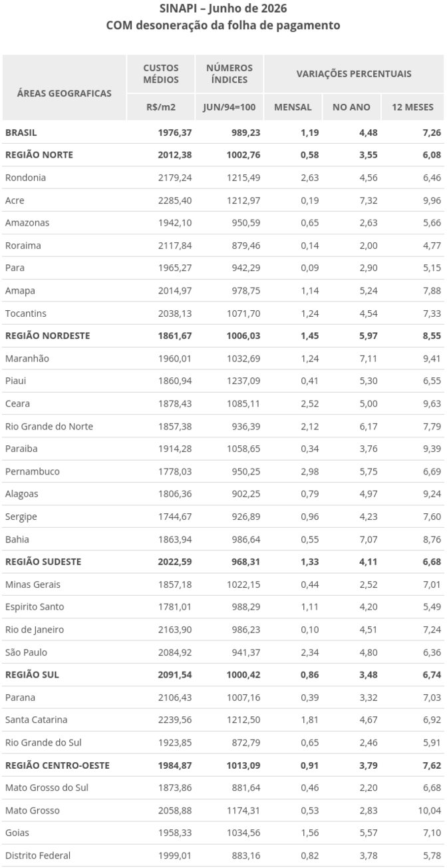Click the SINAPI Junho de 2026 title
The height and width of the screenshot is (868, 447).
(223, 9)
